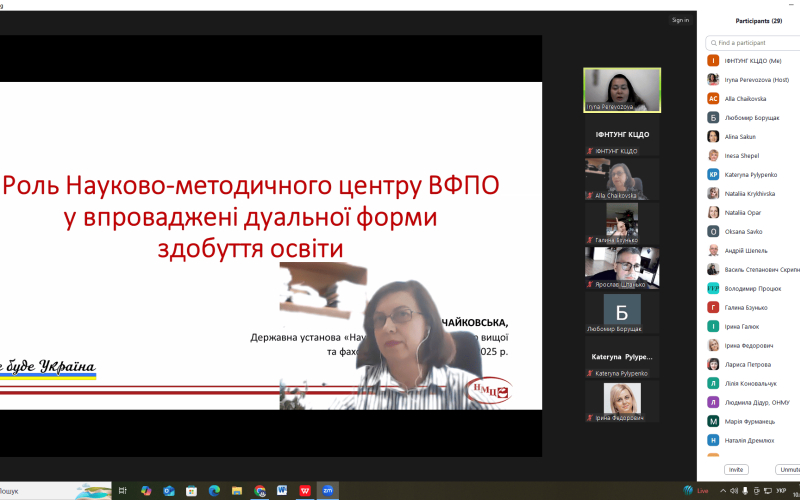Click Kateryna Pylypenko's KP avatar icon
This screenshot has width=800, height=500.
[x=713, y=174]
